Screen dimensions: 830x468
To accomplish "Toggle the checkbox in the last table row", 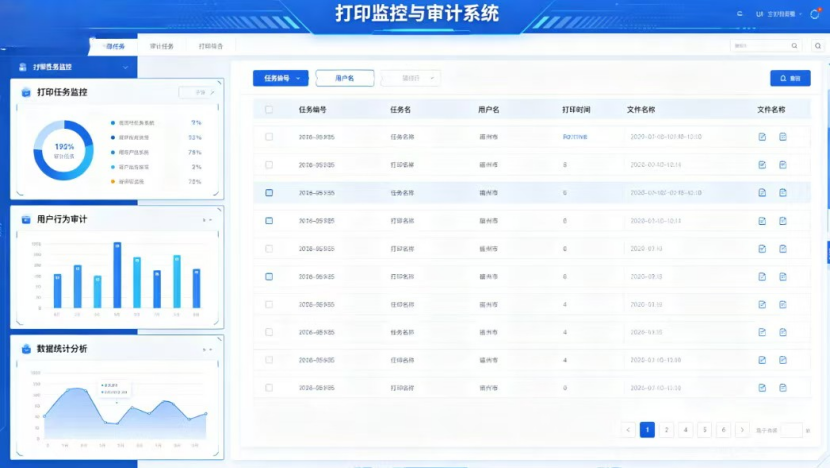I will [x=269, y=388].
